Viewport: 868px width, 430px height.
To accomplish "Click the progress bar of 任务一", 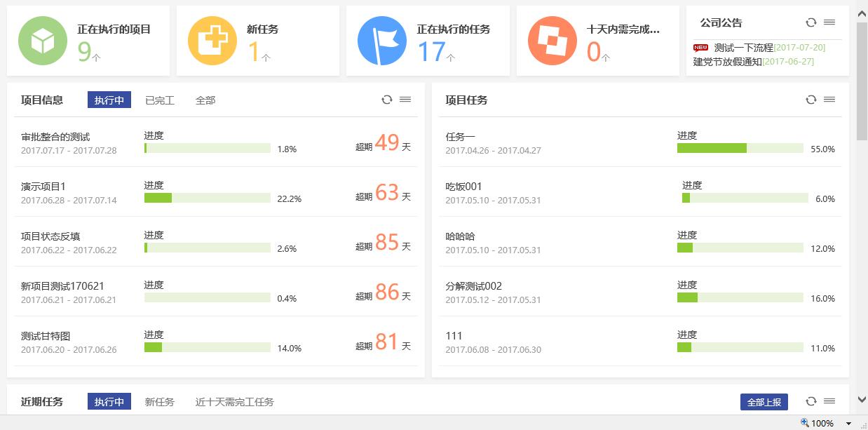I will [740, 148].
